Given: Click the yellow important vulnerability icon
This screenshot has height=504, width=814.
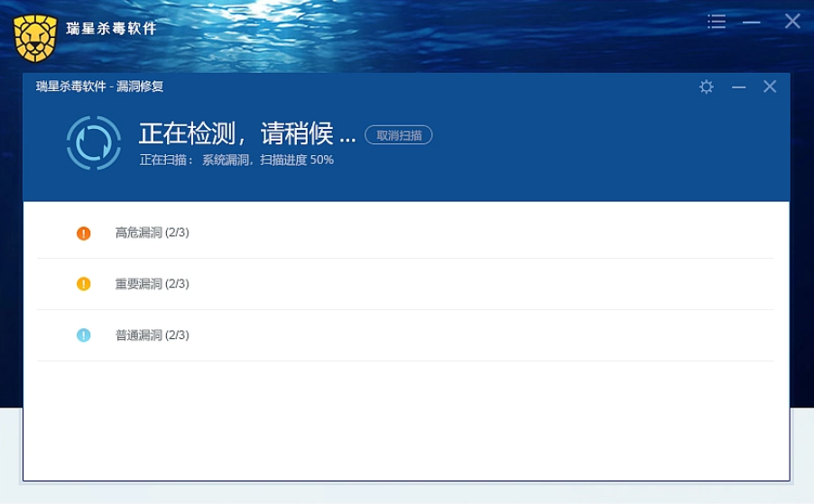Looking at the screenshot, I should [84, 284].
